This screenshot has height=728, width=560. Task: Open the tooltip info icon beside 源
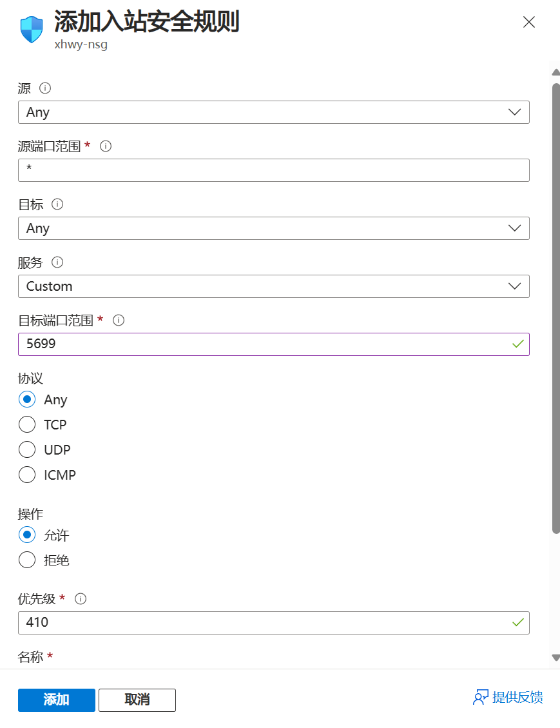(44, 88)
